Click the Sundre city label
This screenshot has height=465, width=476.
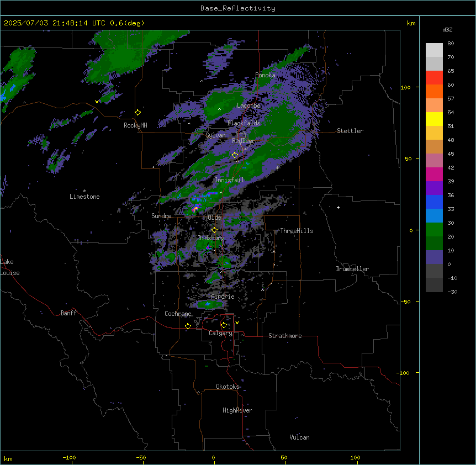(x=161, y=216)
